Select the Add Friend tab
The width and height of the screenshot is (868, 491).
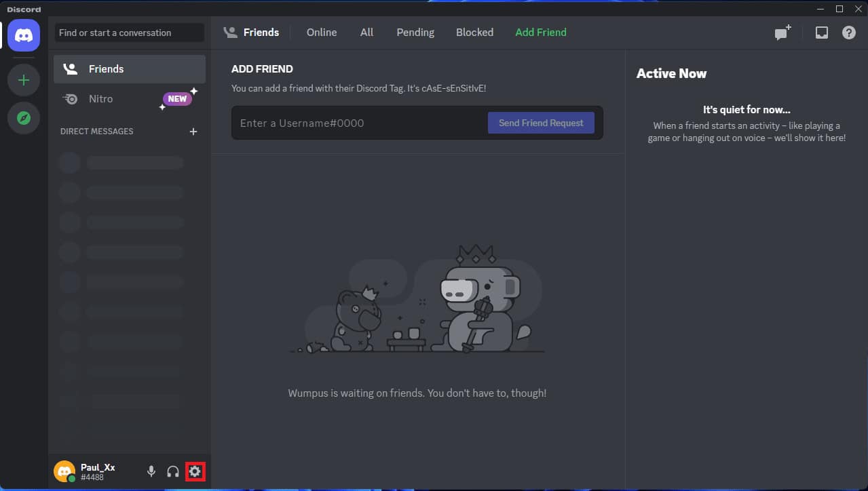[541, 33]
